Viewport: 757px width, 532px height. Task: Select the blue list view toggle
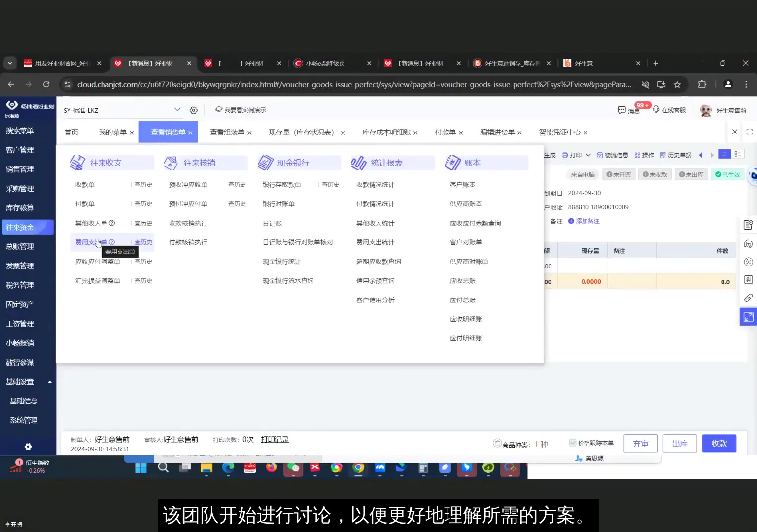(724, 154)
